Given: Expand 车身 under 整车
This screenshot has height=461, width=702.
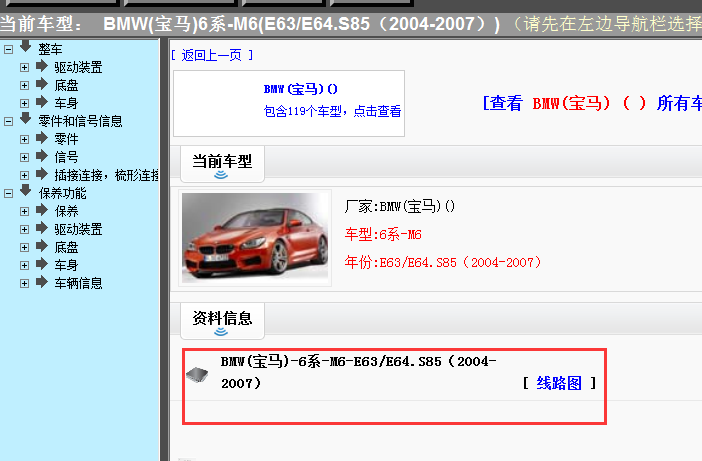Looking at the screenshot, I should pos(24,103).
